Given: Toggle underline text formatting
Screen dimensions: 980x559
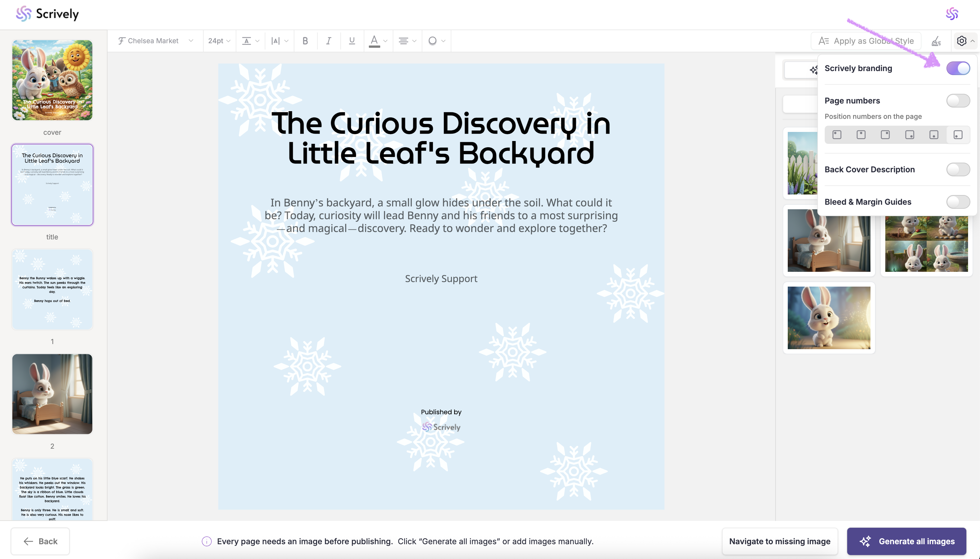Looking at the screenshot, I should pos(352,41).
